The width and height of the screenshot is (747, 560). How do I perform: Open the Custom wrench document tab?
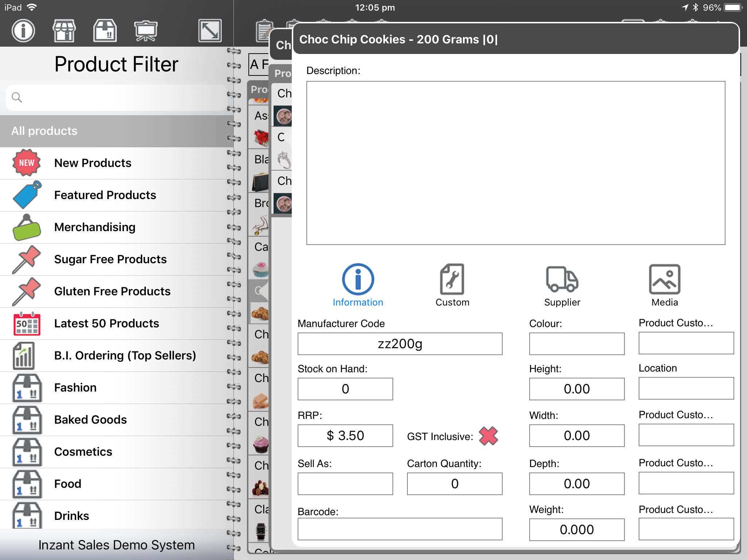452,285
